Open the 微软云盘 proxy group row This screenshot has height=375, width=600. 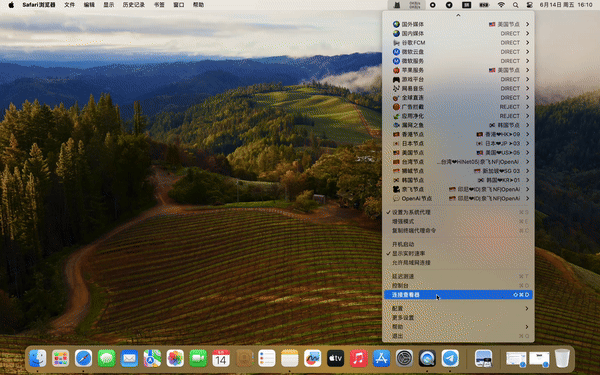pyautogui.click(x=458, y=52)
